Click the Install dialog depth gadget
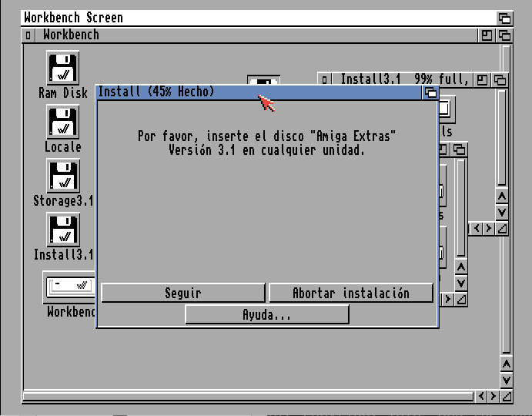This screenshot has height=416, width=532. (430, 92)
